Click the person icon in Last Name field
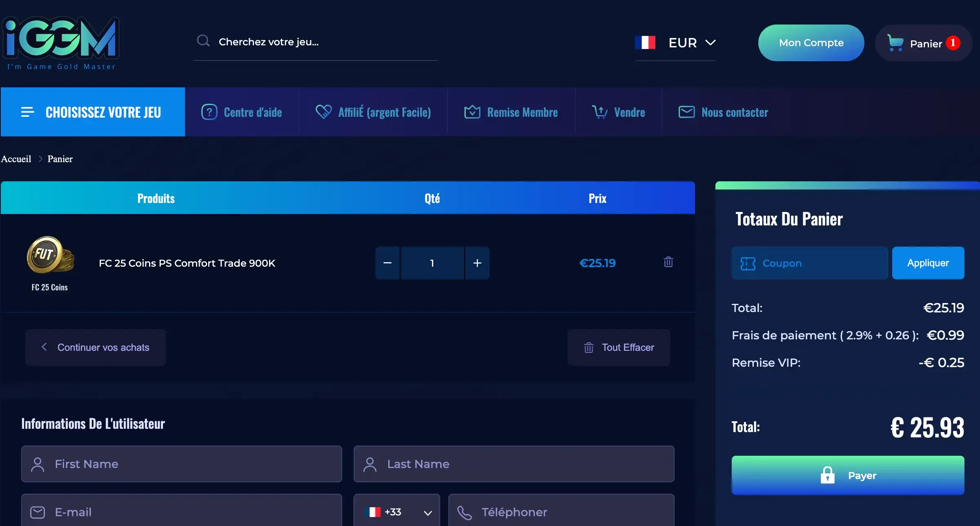Viewport: 980px width, 526px height. (x=370, y=464)
